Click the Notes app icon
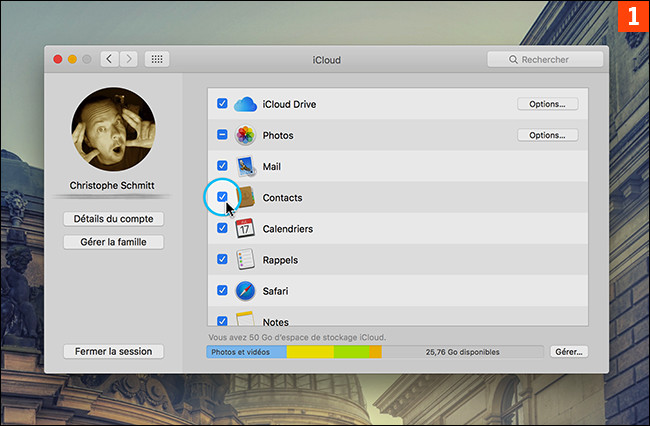Image resolution: width=650 pixels, height=426 pixels. point(246,320)
